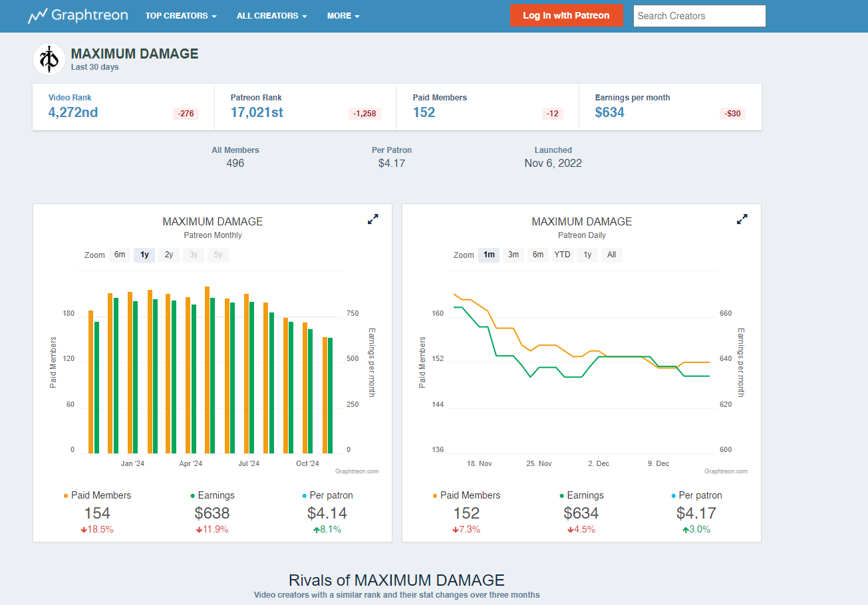Set monthly chart zoom to 2y
The width and height of the screenshot is (868, 605).
[x=169, y=255]
